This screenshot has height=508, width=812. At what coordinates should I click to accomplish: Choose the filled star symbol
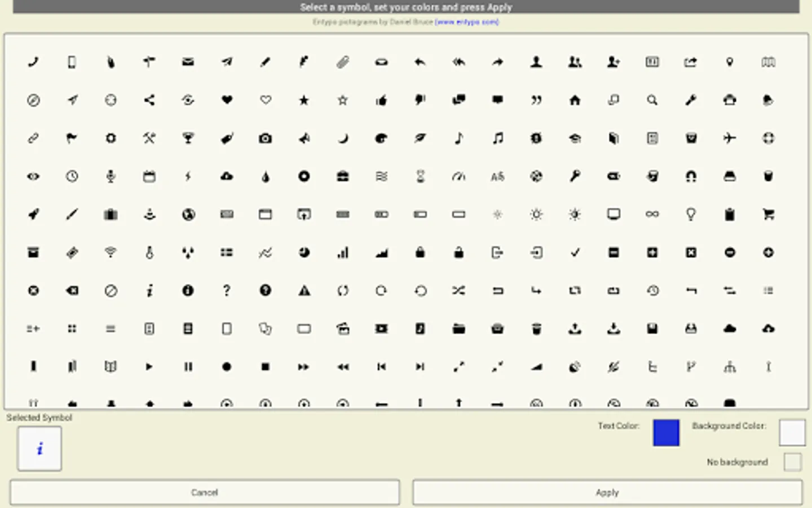304,100
